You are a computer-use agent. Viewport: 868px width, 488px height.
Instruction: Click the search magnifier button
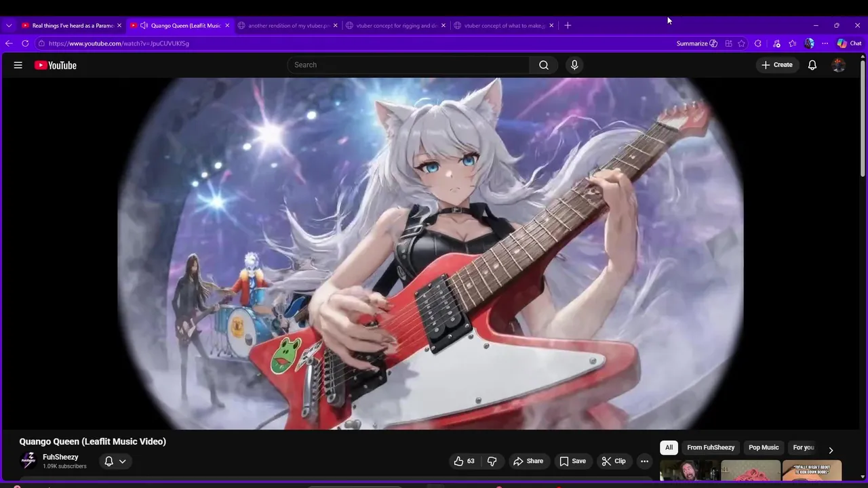coord(544,65)
